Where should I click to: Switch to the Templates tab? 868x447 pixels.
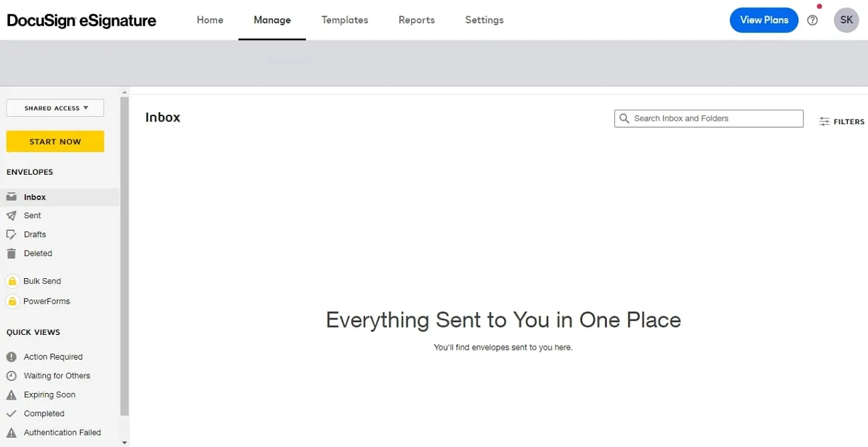tap(345, 20)
